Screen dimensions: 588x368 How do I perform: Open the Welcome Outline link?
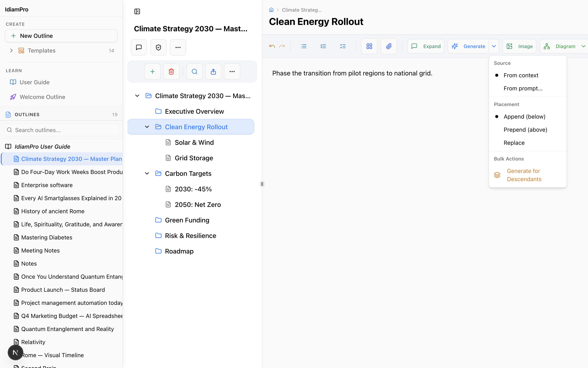(x=42, y=97)
